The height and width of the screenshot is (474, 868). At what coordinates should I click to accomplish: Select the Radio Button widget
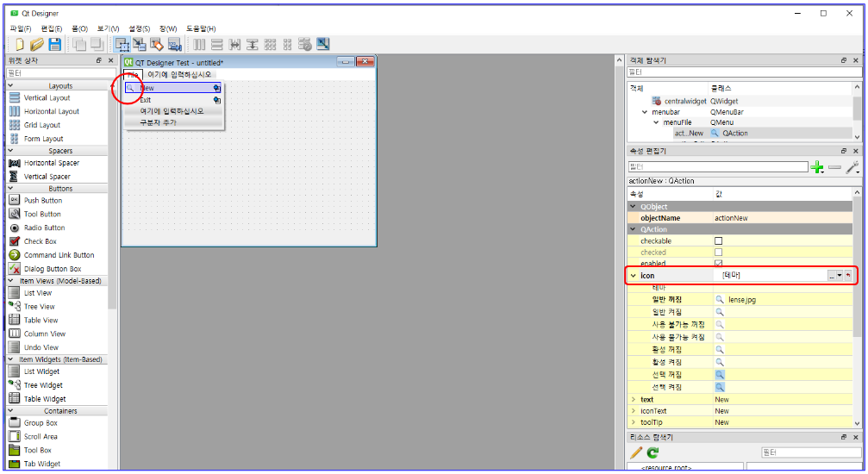(44, 228)
